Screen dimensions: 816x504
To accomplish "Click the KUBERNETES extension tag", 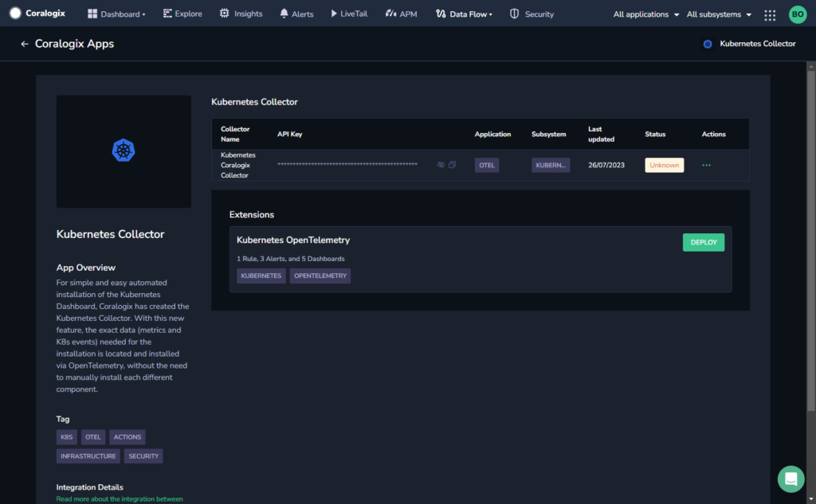I will tap(261, 275).
